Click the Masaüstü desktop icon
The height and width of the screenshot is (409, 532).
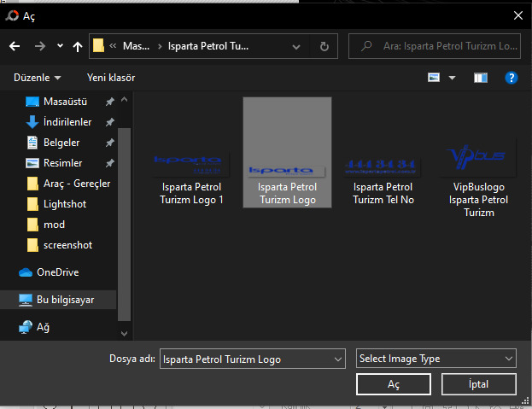point(32,102)
